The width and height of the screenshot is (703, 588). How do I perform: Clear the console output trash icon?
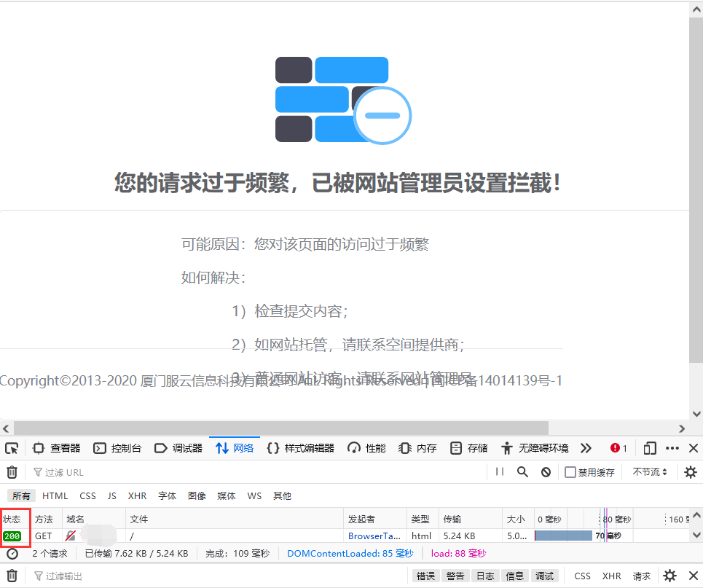click(12, 576)
